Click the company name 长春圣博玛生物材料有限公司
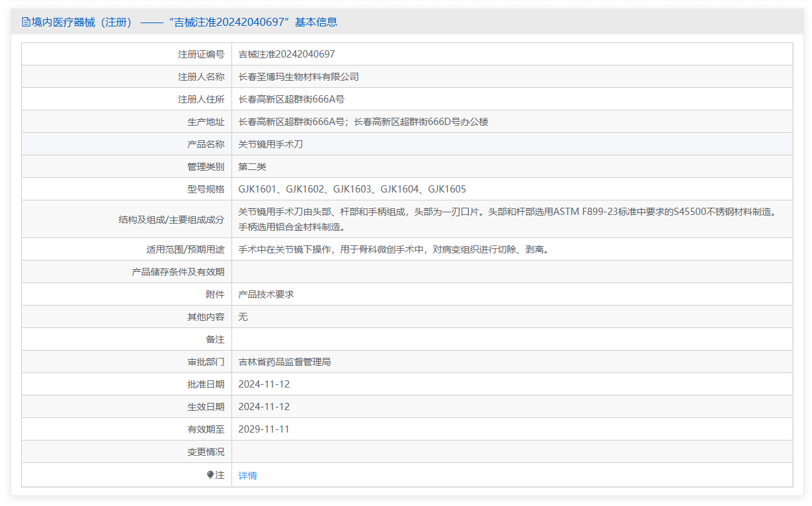 pyautogui.click(x=299, y=77)
